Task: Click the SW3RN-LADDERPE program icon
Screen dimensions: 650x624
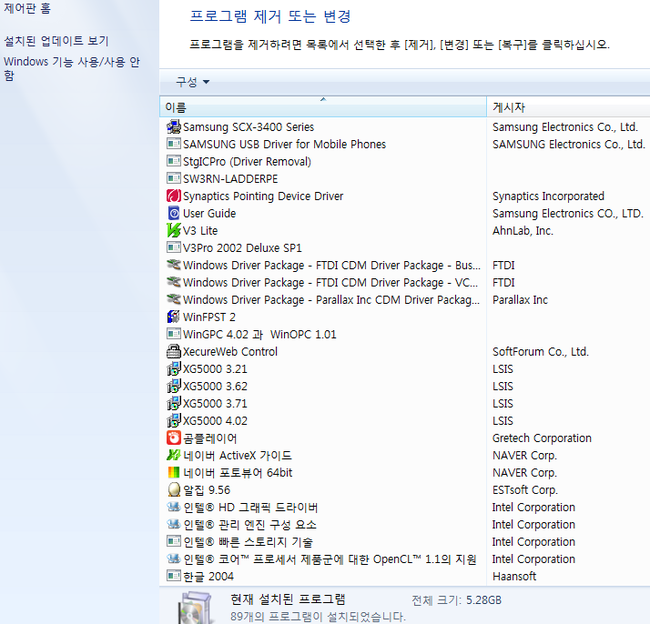Action: tap(174, 179)
